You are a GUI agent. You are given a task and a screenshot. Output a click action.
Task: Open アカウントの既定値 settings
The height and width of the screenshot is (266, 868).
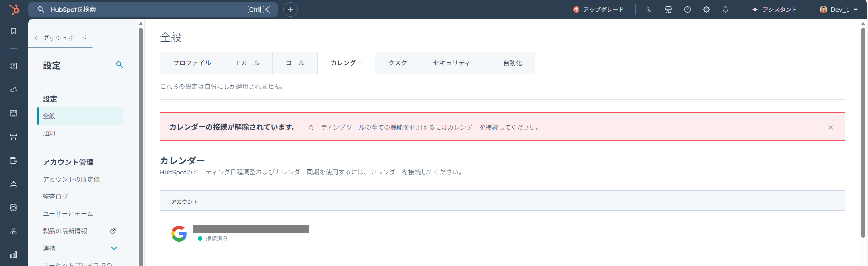pyautogui.click(x=71, y=179)
